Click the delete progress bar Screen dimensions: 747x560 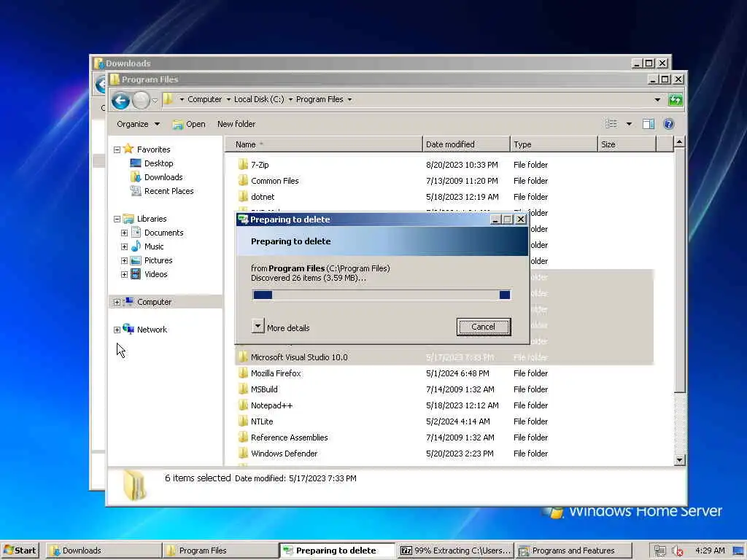coord(382,295)
